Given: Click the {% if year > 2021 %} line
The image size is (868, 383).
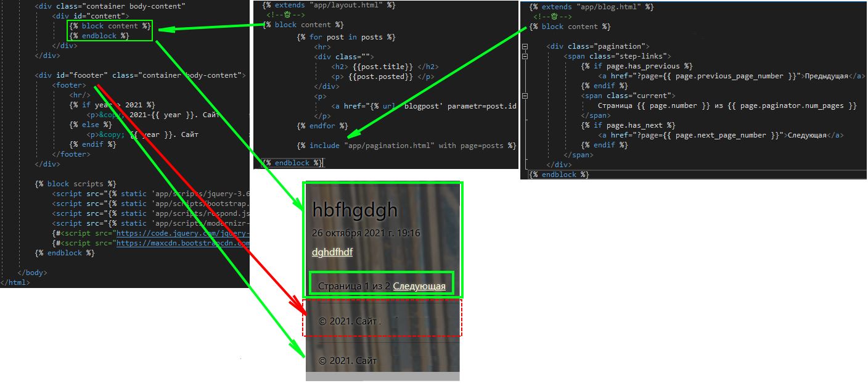Looking at the screenshot, I should pos(112,105).
